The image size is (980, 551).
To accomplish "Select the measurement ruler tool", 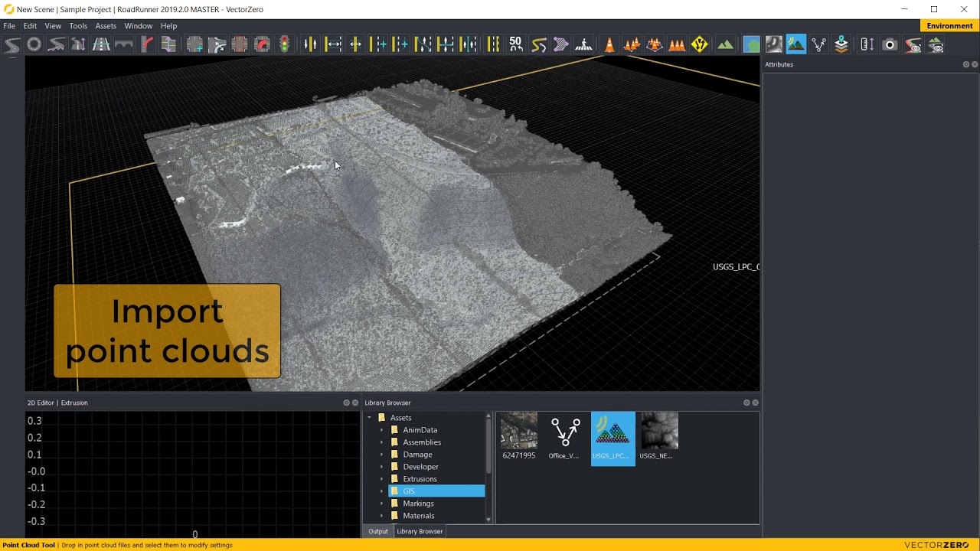I will [867, 45].
